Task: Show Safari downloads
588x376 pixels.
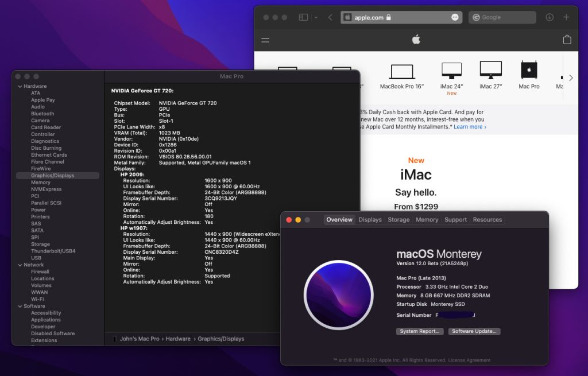Action: [x=550, y=17]
